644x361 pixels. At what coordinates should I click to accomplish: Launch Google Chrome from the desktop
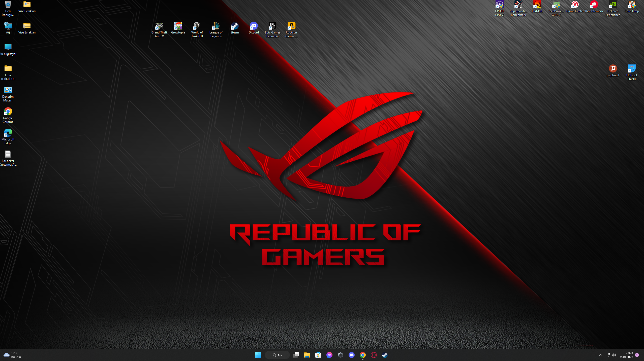pos(8,115)
